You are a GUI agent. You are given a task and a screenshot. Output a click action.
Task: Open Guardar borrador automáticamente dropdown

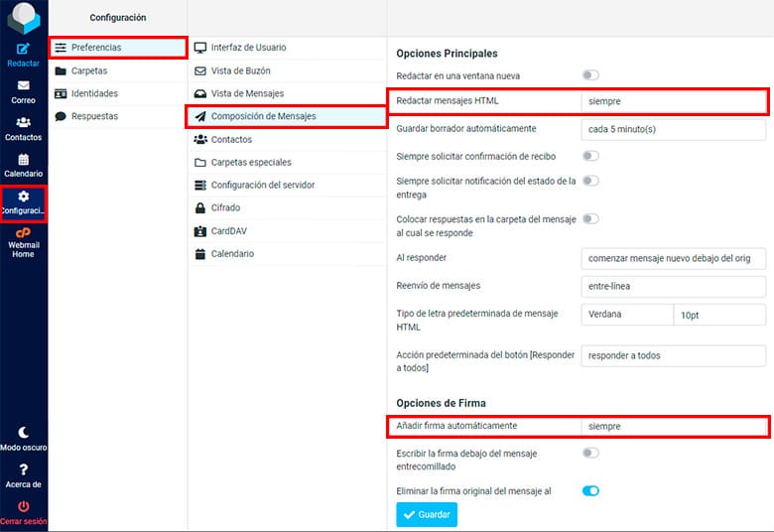pos(673,129)
